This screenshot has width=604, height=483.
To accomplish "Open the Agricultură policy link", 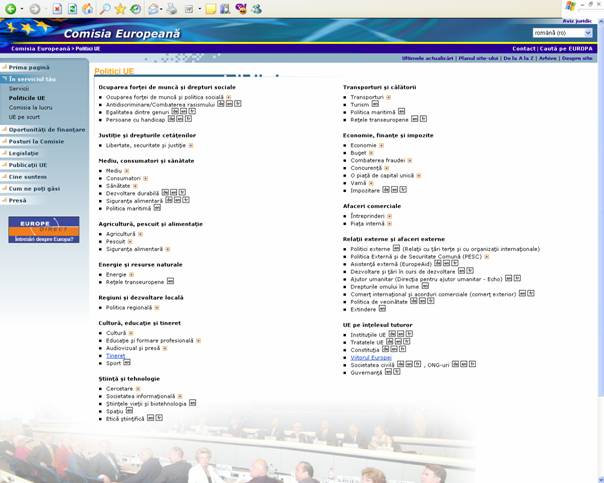I will [121, 234].
